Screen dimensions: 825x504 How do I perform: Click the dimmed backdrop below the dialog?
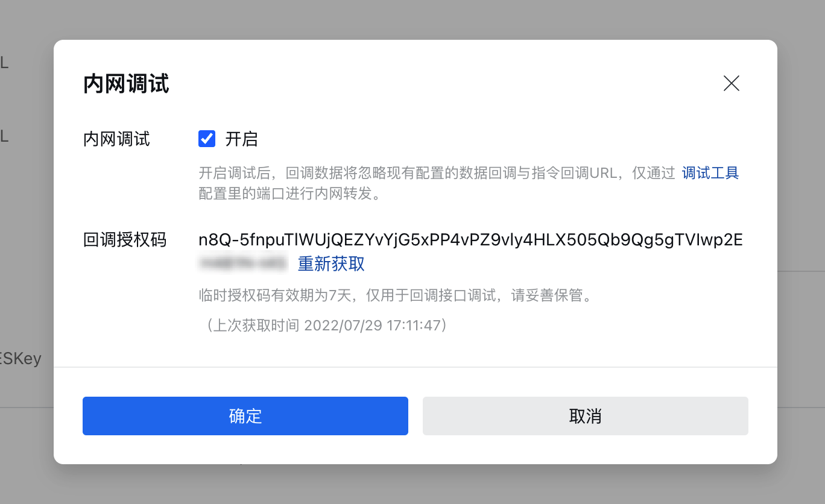pos(413,484)
